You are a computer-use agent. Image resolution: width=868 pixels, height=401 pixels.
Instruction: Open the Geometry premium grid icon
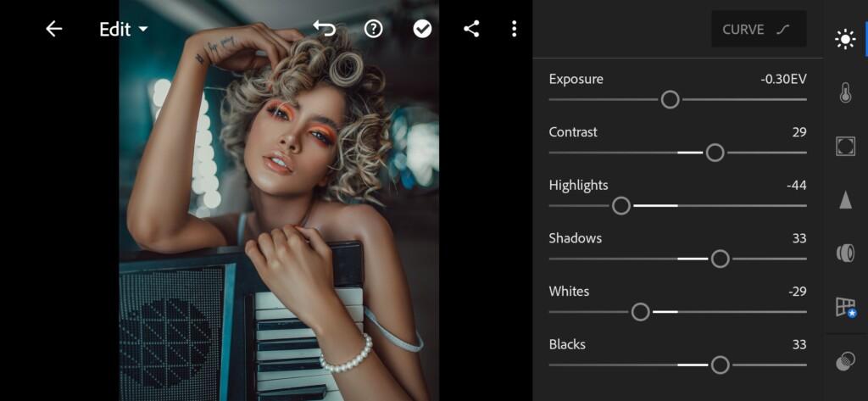tap(846, 307)
